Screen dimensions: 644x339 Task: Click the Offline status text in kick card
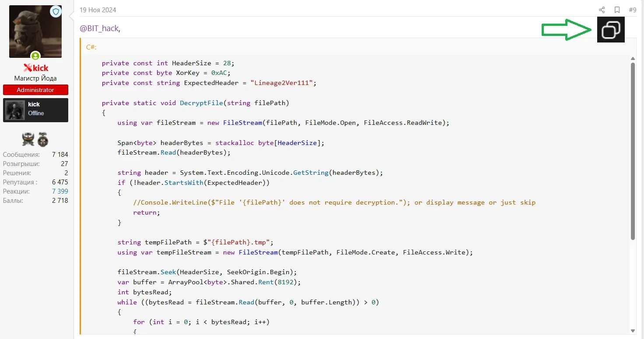(x=36, y=113)
